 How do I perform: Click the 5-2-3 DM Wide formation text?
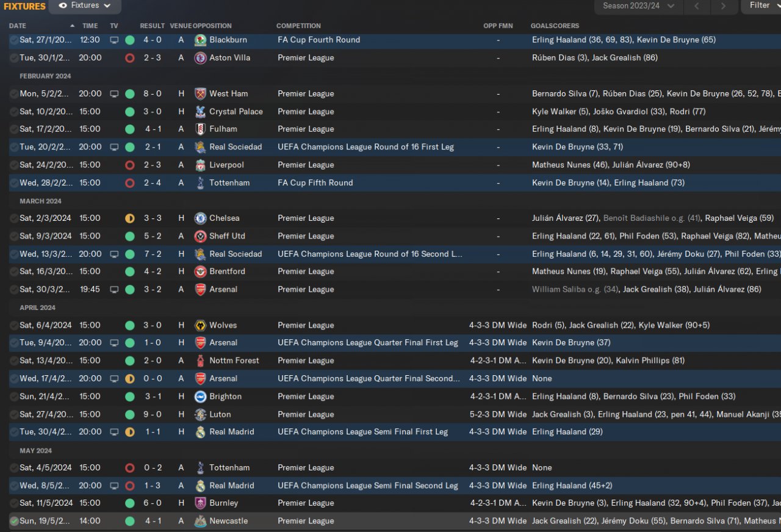pyautogui.click(x=498, y=414)
